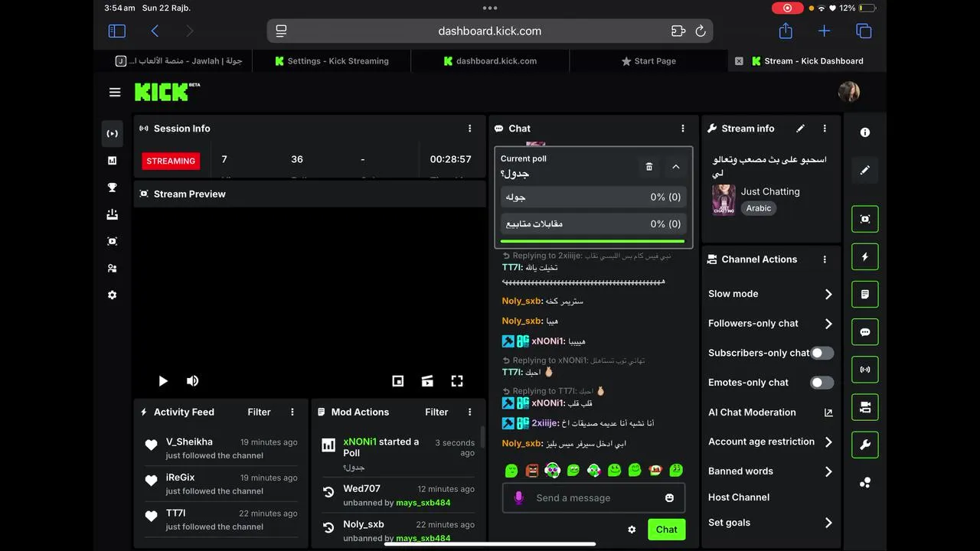This screenshot has height=551, width=980.
Task: Switch to Settings - Kick Streaming tab
Action: pyautogui.click(x=332, y=61)
